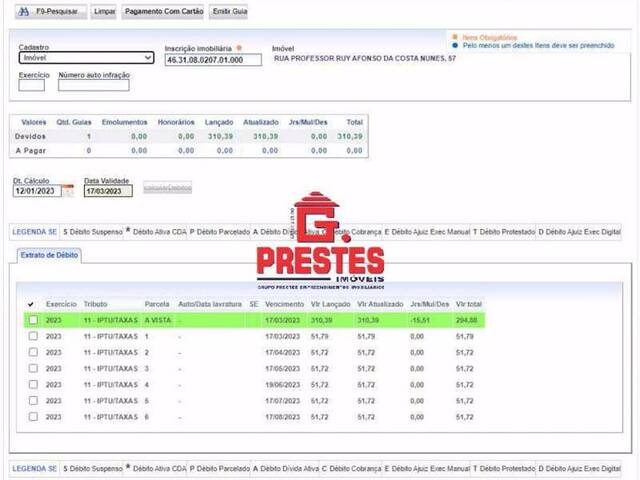Click the Emitir Guia button
Screen dimensions: 640x480
[x=230, y=12]
